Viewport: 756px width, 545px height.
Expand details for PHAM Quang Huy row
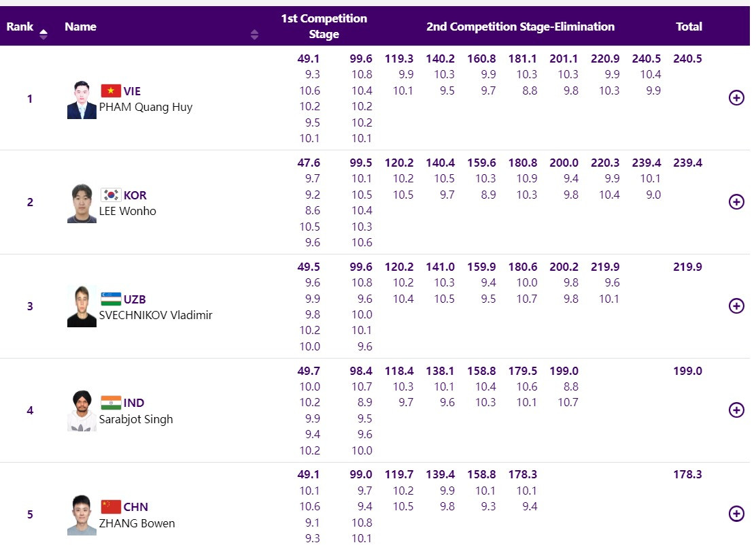[x=736, y=98]
